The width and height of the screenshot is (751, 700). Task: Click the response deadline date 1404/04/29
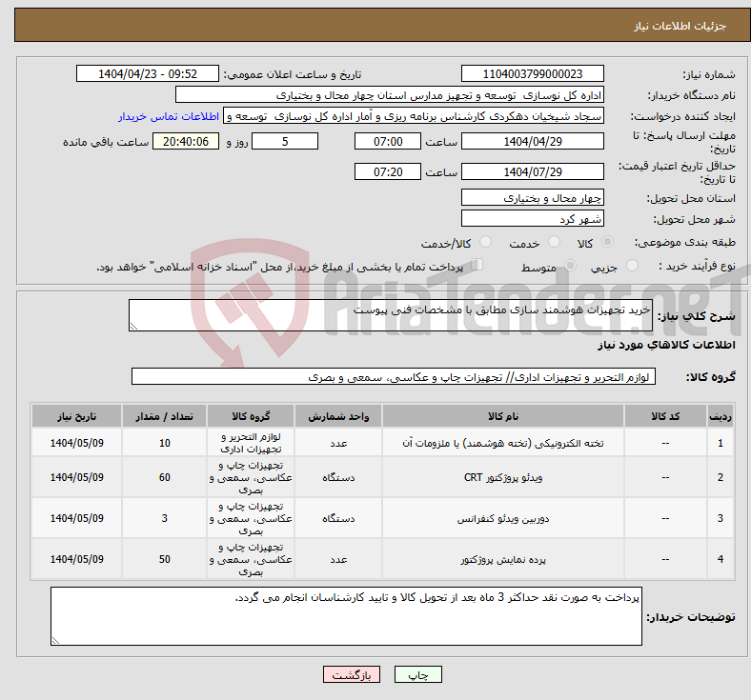[532, 142]
